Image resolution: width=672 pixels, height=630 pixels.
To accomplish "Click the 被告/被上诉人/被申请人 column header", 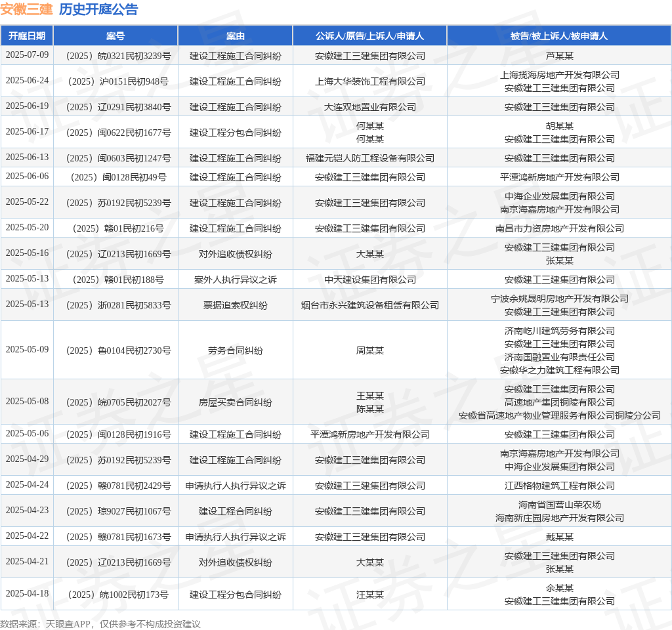I will (x=559, y=36).
